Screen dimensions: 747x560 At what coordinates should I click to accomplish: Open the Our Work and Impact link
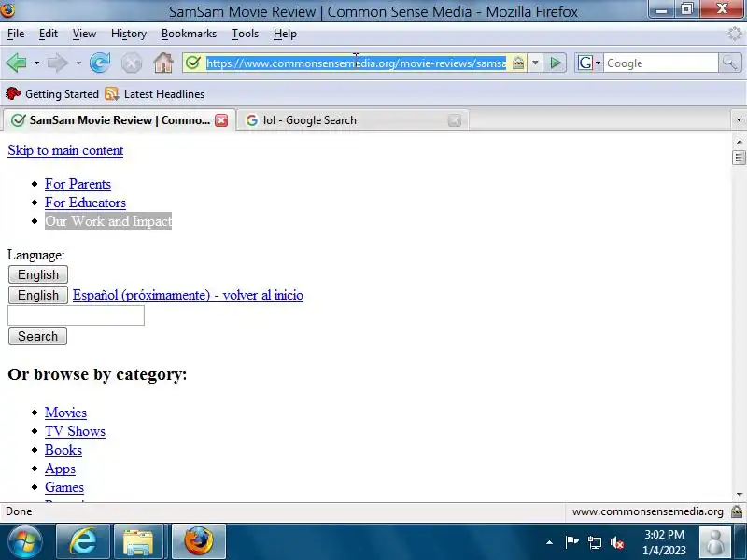[x=108, y=221]
